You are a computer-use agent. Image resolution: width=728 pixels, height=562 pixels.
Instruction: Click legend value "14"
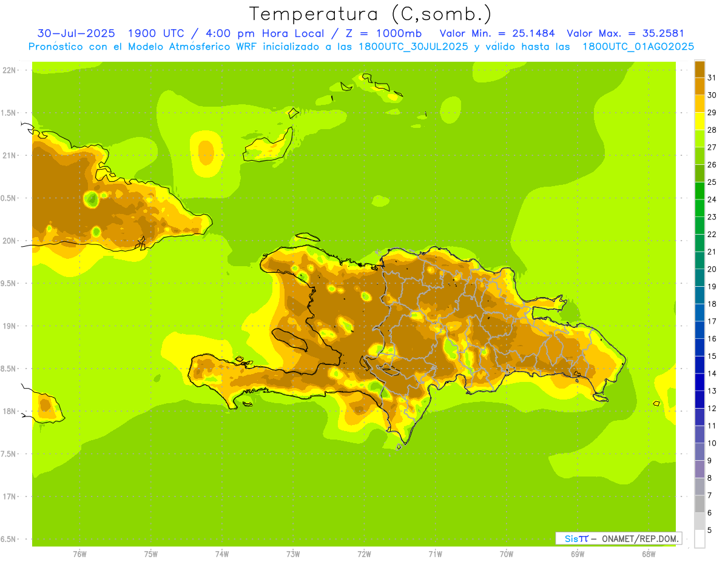(712, 373)
